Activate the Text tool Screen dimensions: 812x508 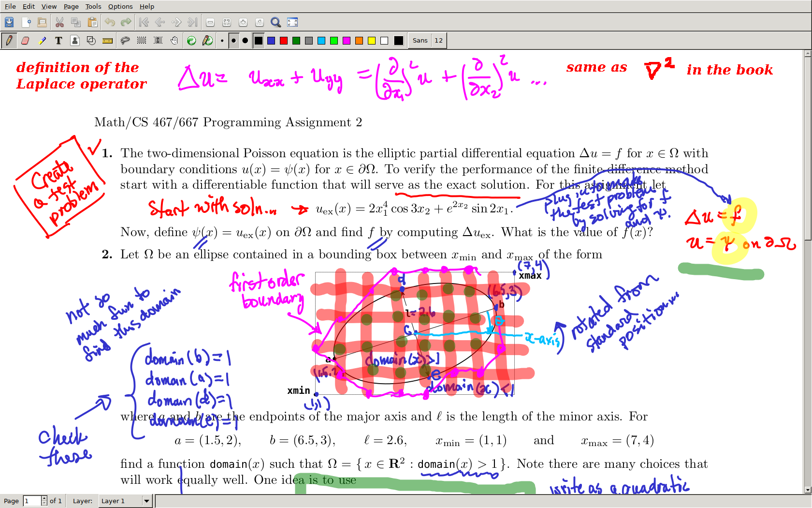point(58,41)
